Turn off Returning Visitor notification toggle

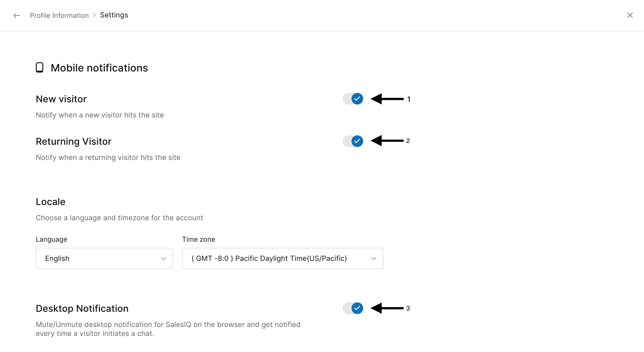(x=353, y=141)
